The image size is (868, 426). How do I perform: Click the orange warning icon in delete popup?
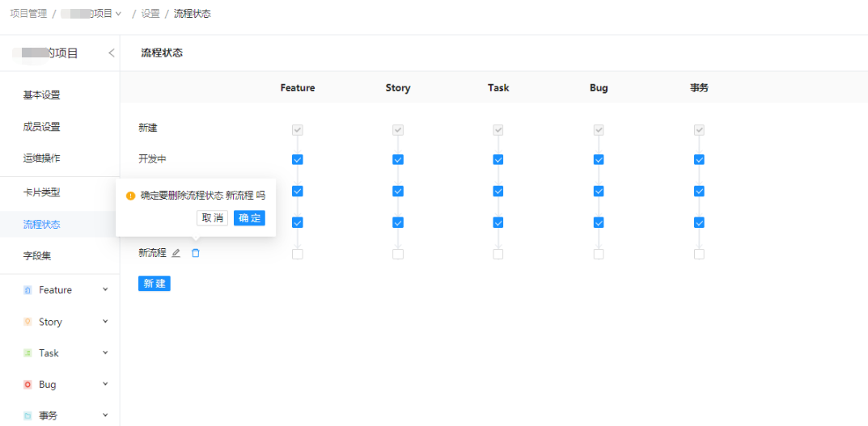[x=130, y=196]
